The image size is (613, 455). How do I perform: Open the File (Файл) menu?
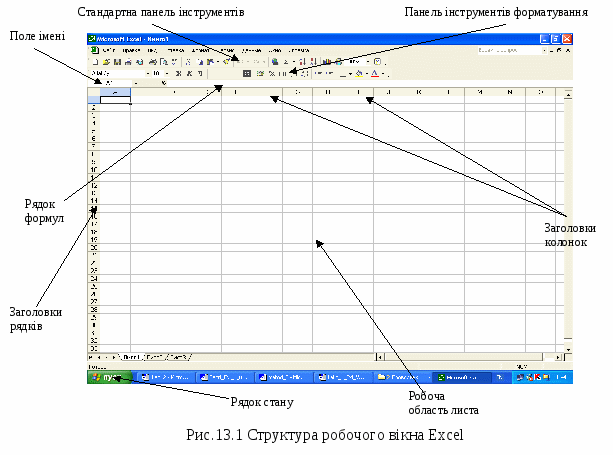pos(108,50)
